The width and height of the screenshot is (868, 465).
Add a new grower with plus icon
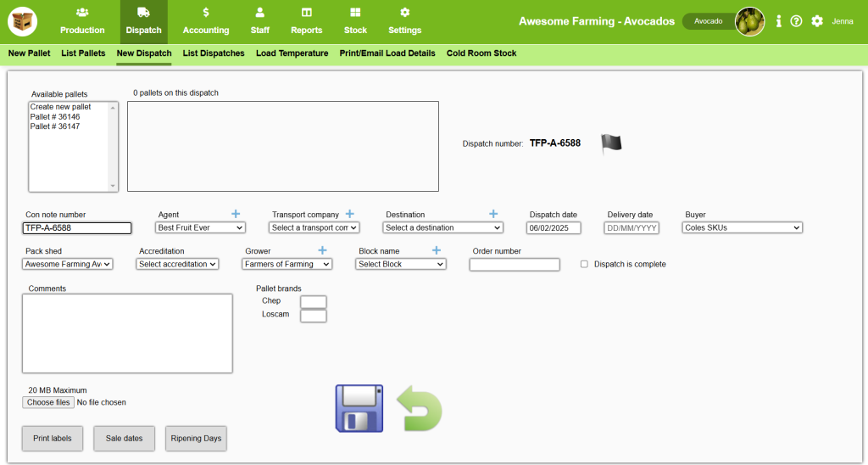coord(322,250)
